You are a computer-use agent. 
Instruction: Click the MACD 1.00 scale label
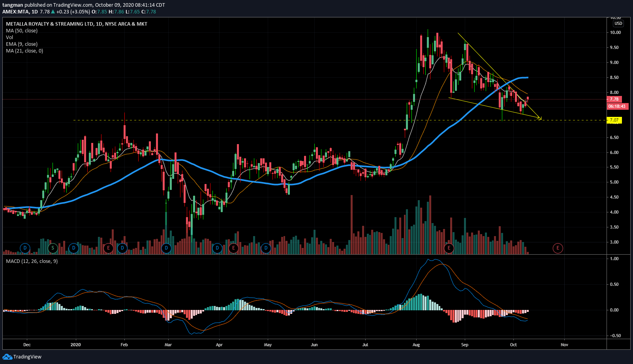coord(614,259)
